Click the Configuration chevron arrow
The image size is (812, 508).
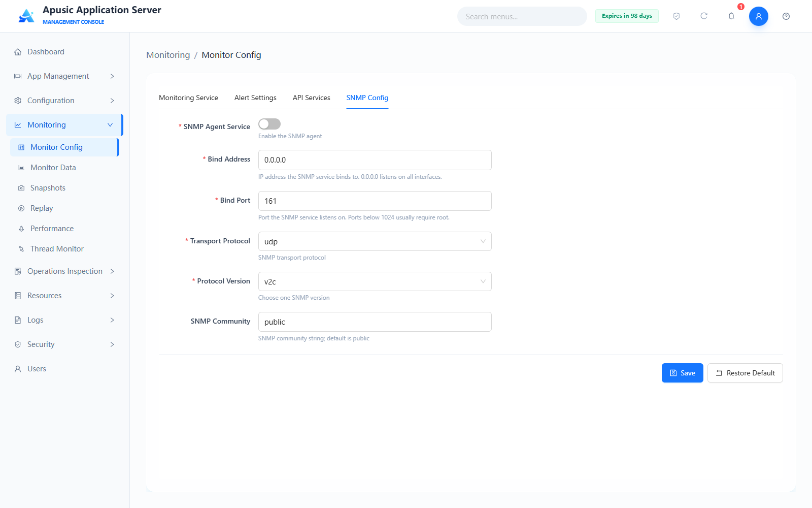112,101
